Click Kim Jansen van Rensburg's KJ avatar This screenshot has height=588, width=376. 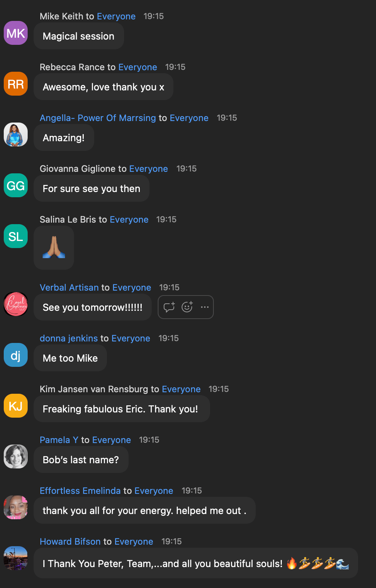(16, 406)
